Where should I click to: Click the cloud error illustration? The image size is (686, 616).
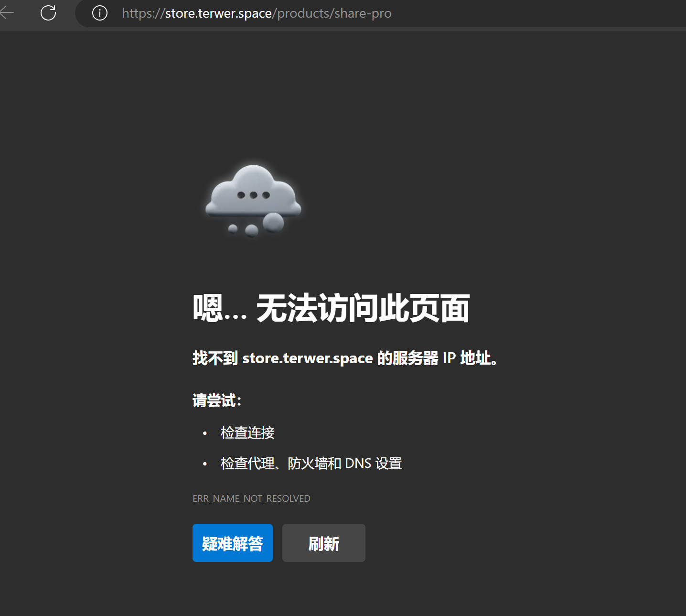tap(253, 201)
